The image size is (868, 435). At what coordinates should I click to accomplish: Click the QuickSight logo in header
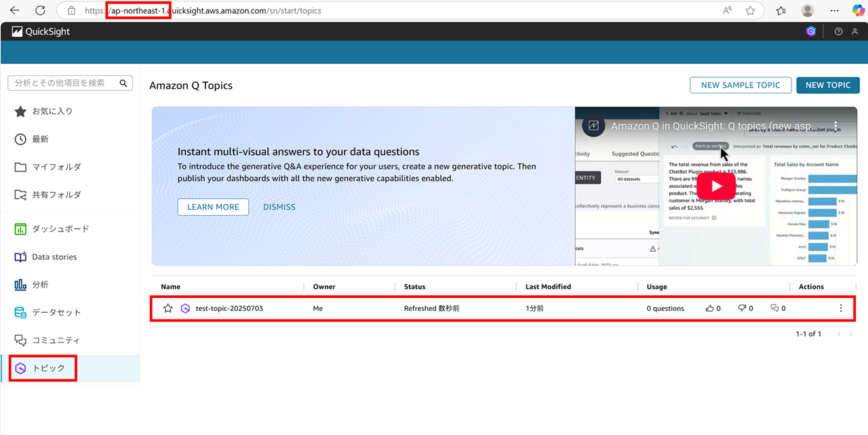(41, 31)
